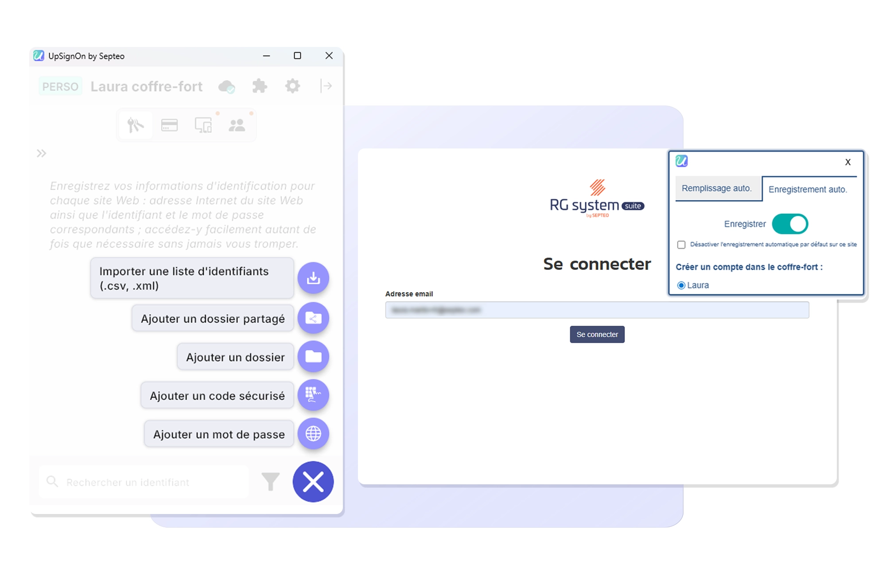Click the cloud sync status icon
886x588 pixels.
click(x=226, y=86)
